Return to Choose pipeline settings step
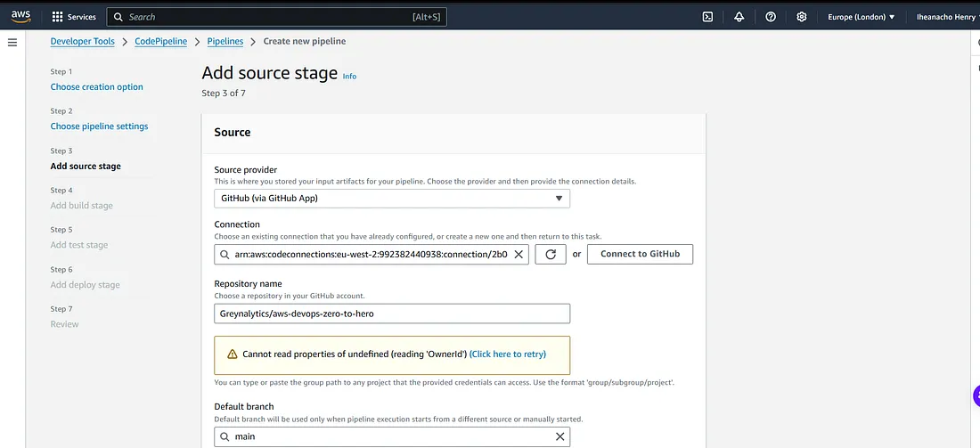Image resolution: width=980 pixels, height=448 pixels. [100, 126]
